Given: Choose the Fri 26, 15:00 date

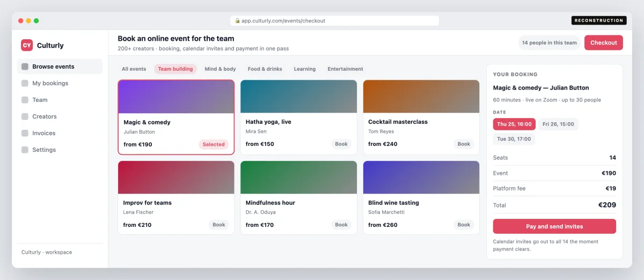Looking at the screenshot, I should [x=558, y=124].
